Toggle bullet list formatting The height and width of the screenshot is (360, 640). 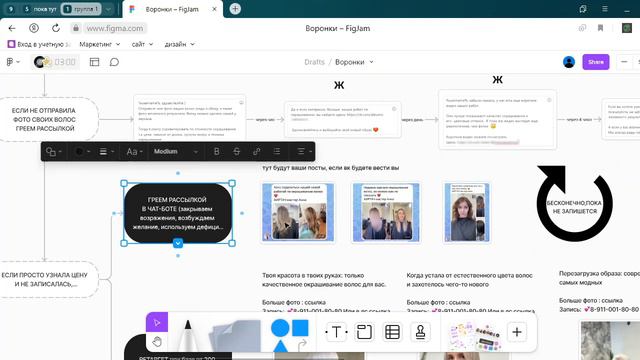pos(277,152)
